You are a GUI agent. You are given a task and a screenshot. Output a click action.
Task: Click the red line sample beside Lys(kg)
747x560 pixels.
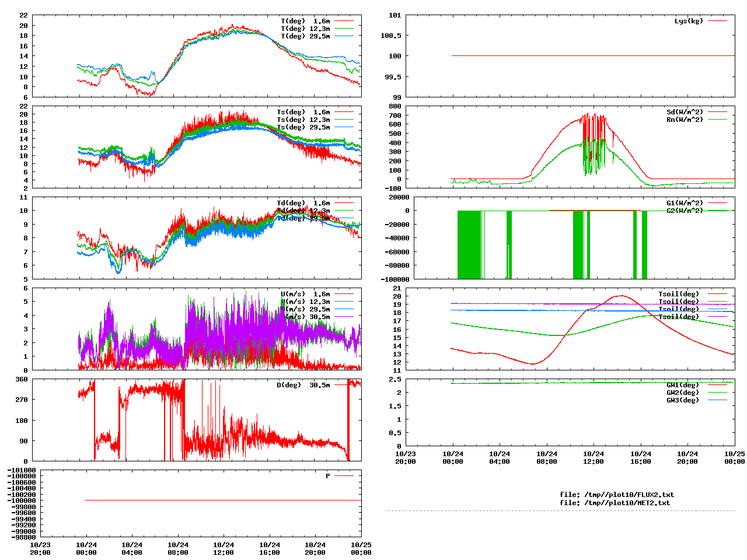click(x=718, y=21)
